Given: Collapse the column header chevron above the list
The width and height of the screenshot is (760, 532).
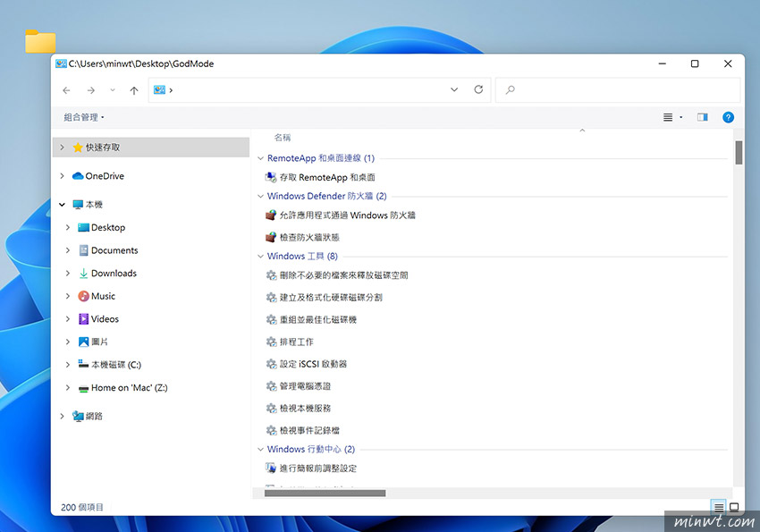Looking at the screenshot, I should [x=583, y=131].
